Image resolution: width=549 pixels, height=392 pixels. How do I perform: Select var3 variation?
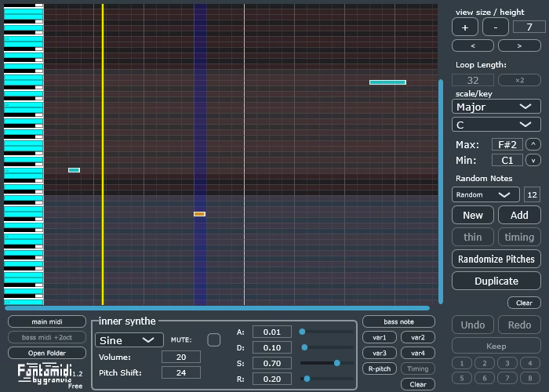point(380,353)
